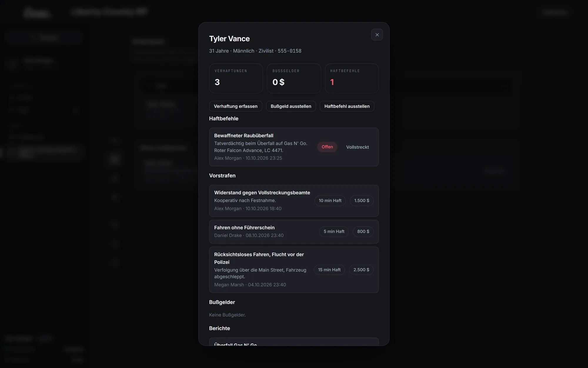Click Daniel Drake · 08.10.2026 23:40 timestamp
The width and height of the screenshot is (588, 368).
[249, 236]
